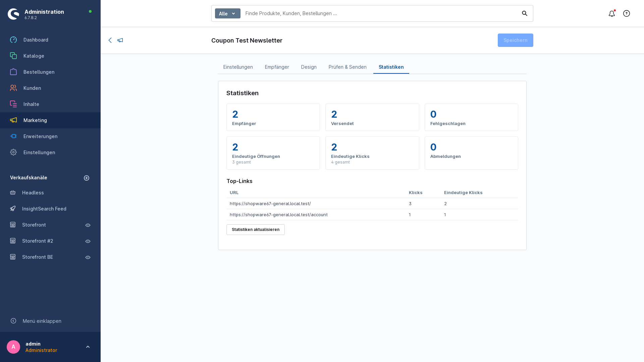Screen dimensions: 644x362
Task: Show Storefront #2 via eye icon
Action: tap(88, 241)
